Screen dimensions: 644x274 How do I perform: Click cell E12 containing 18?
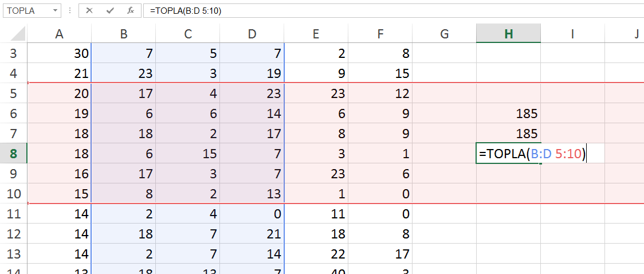[316, 233]
